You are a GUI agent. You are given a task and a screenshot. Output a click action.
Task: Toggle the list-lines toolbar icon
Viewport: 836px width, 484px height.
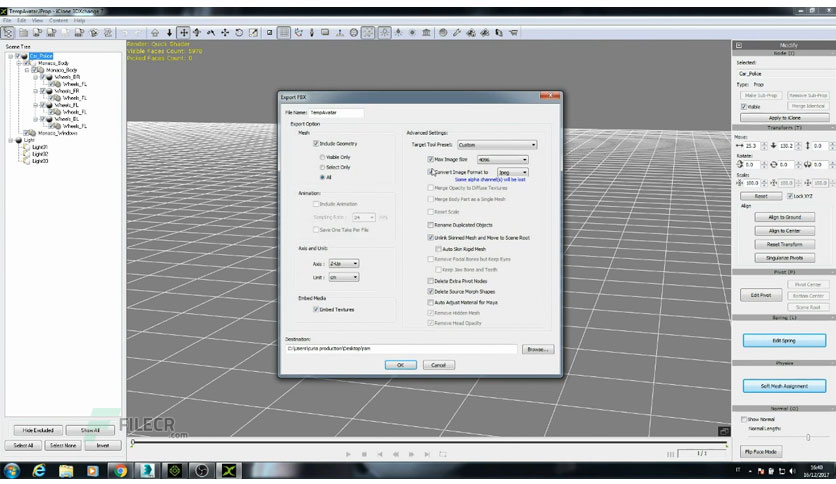point(284,33)
